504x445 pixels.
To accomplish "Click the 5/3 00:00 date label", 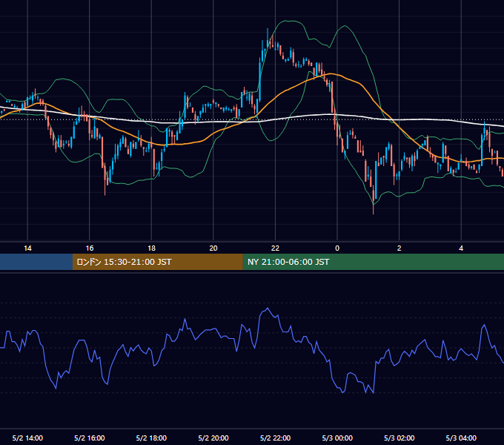I will (x=337, y=438).
